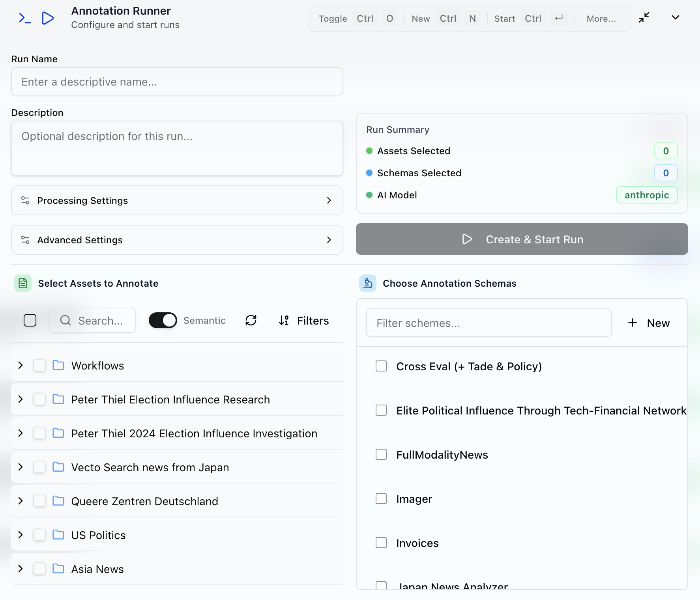Click the blue play icon in header
Screen dimensions: 700x601
click(x=48, y=18)
